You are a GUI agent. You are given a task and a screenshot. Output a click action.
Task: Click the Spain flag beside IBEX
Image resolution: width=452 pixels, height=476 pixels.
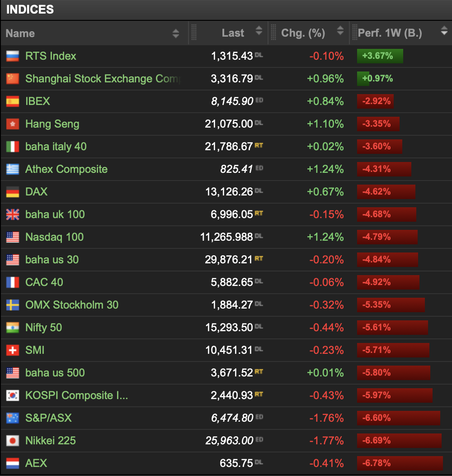(x=13, y=101)
